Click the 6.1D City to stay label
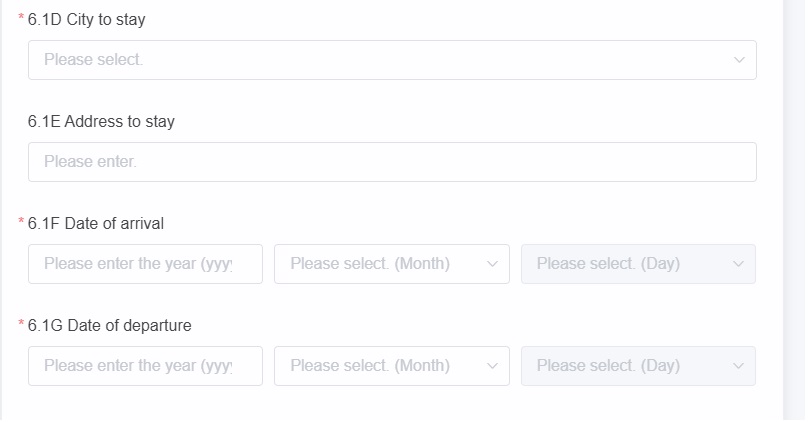 coord(86,20)
